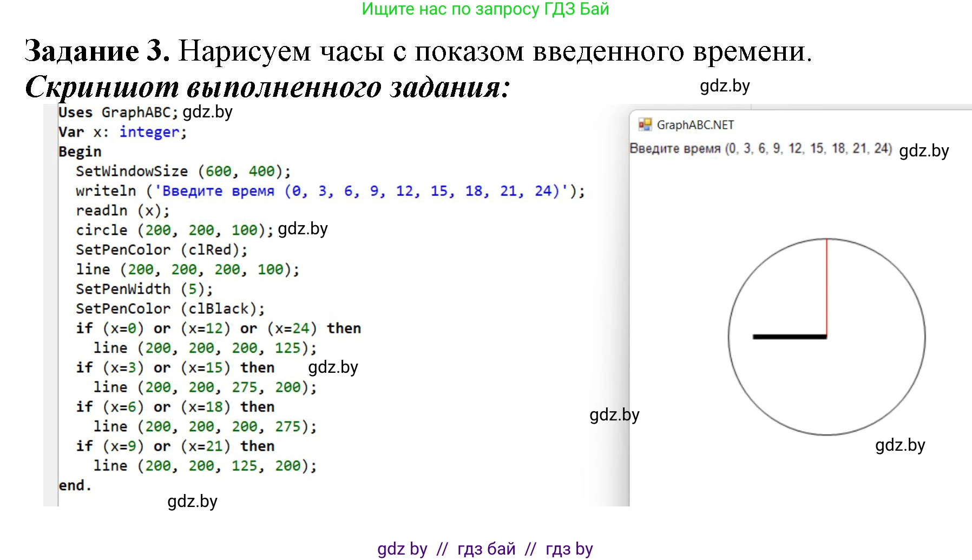This screenshot has height=560, width=972.
Task: Click the 'end.' keyword closing the program
Action: [75, 485]
